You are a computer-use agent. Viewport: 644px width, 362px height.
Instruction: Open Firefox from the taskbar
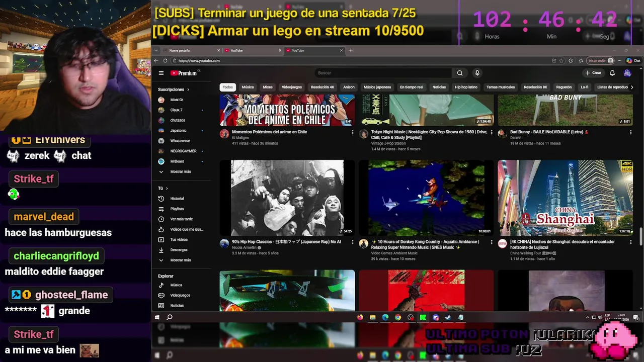(x=360, y=317)
